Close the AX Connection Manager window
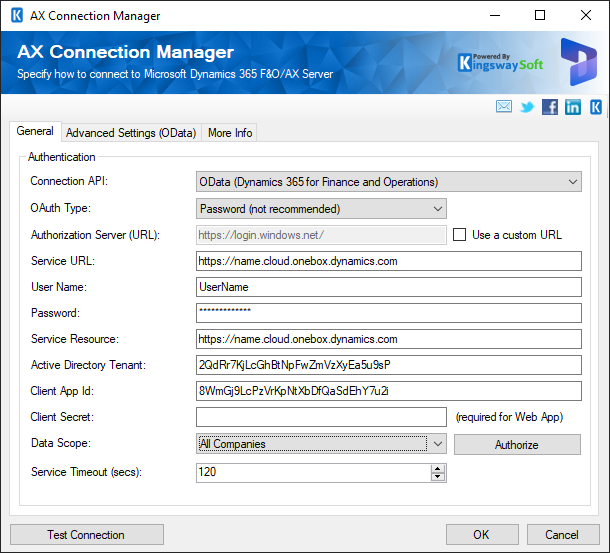Image resolution: width=610 pixels, height=553 pixels. tap(586, 16)
